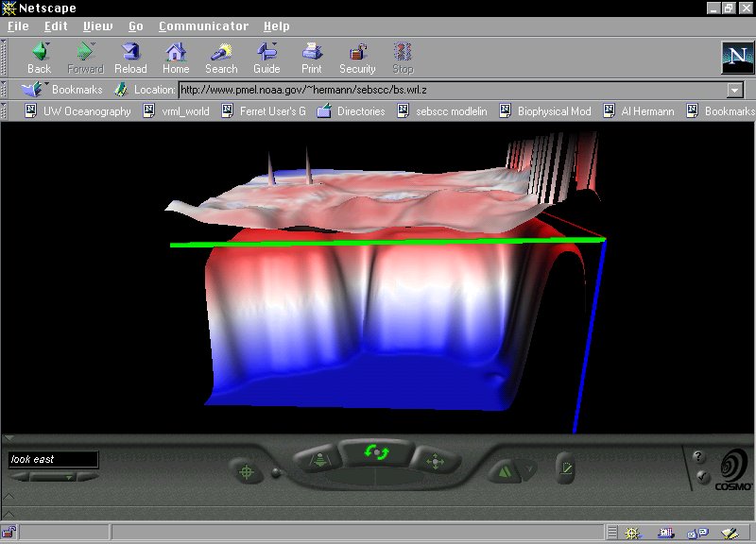The height and width of the screenshot is (544, 756).
Task: Go to the Home page
Action: 176,58
